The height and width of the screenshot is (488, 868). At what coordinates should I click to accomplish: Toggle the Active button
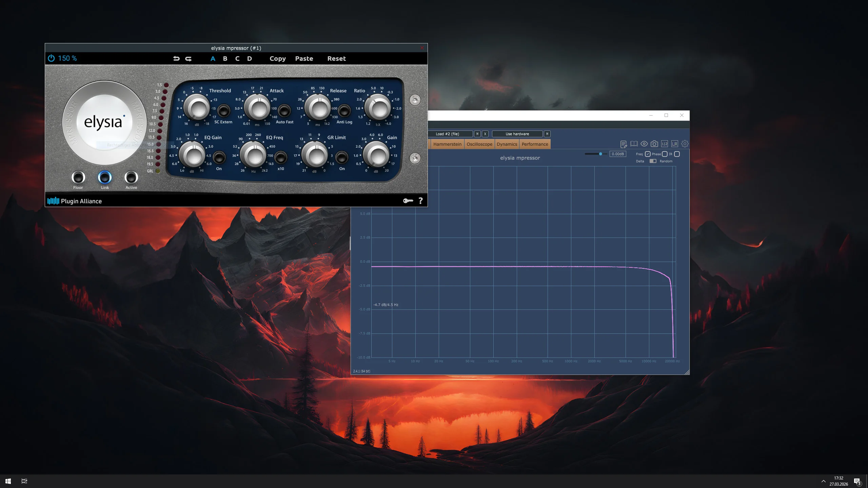coord(131,177)
